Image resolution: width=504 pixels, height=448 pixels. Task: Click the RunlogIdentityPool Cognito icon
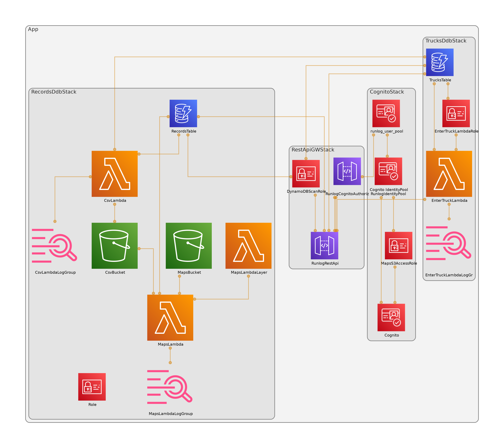click(388, 171)
